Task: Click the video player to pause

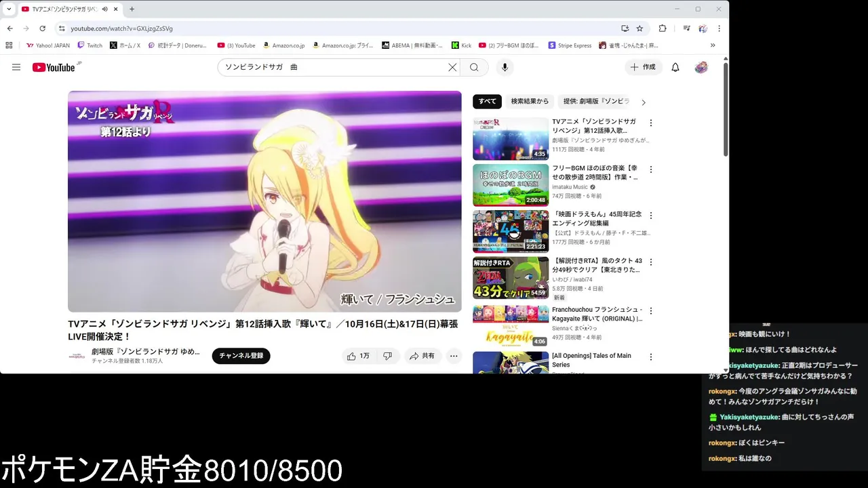Action: (264, 201)
